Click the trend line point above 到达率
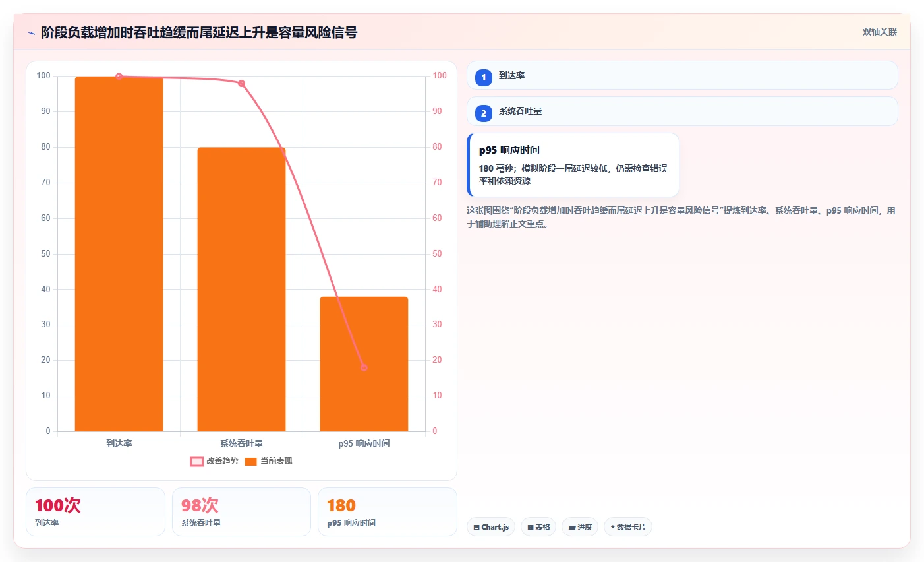The width and height of the screenshot is (924, 562). click(119, 77)
